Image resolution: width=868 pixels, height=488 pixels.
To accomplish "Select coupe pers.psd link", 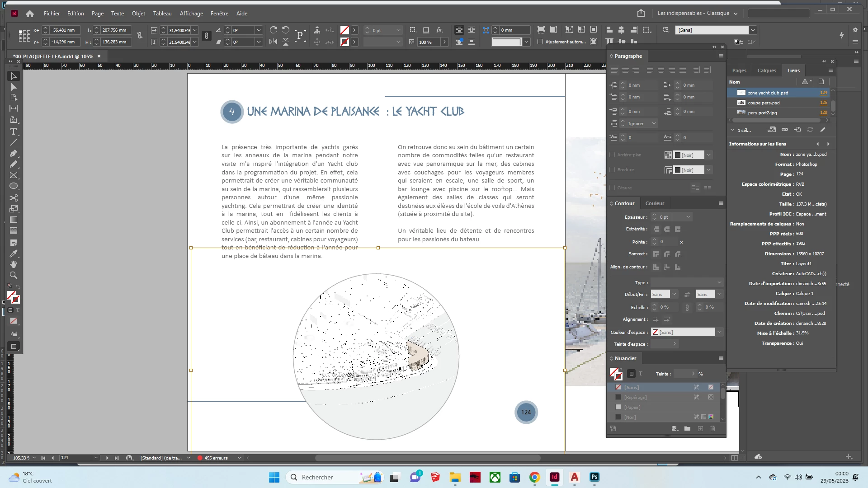I will point(763,103).
